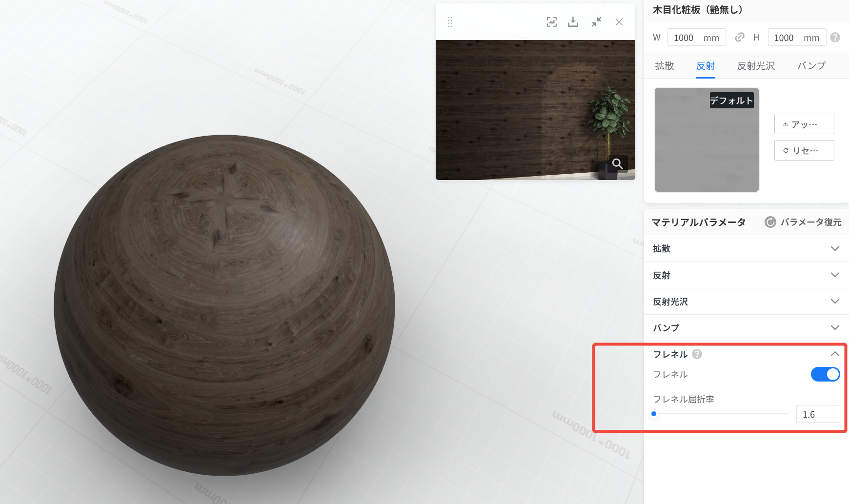Click the H height input field
This screenshot has width=849, height=504.
797,38
